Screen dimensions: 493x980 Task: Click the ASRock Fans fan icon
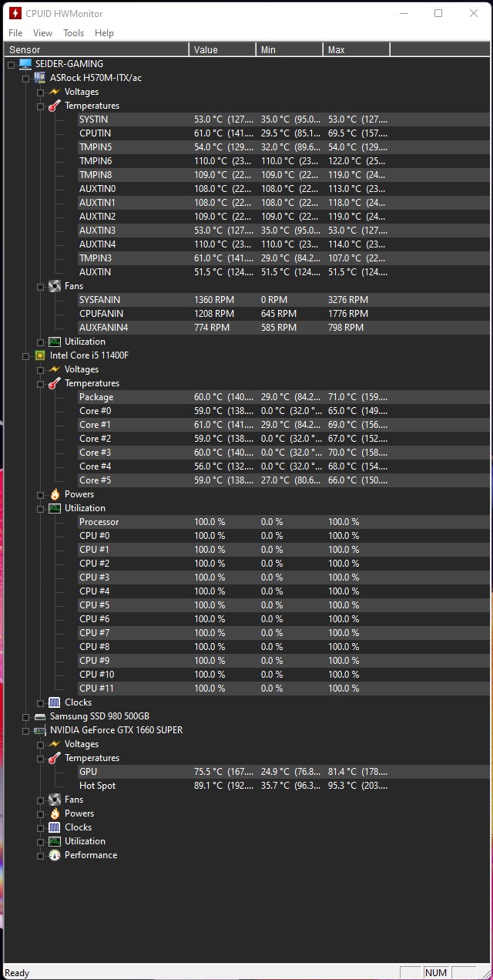[x=55, y=286]
